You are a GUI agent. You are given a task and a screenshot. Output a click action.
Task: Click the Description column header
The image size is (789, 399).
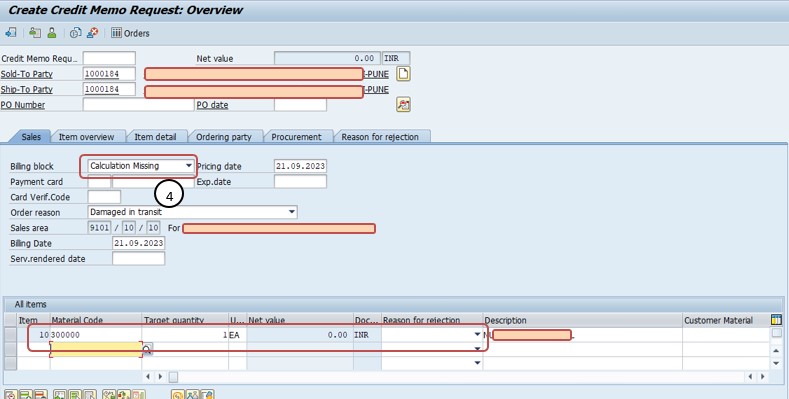[x=583, y=320]
